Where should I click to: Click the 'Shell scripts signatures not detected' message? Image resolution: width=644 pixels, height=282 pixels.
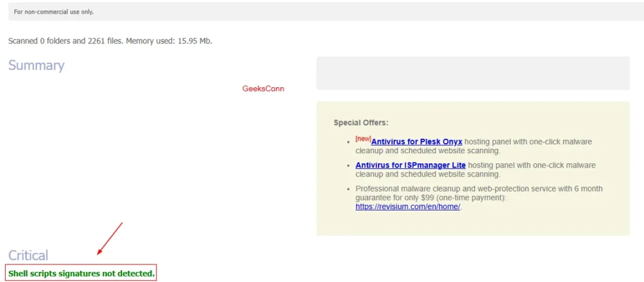pyautogui.click(x=81, y=273)
